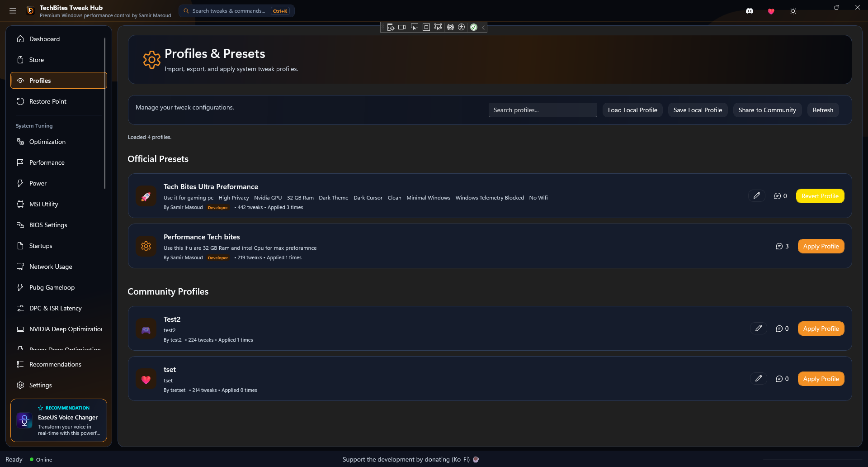Screen dimensions: 868x467
Task: Toggle the light/dark theme sun icon
Action: tap(793, 11)
